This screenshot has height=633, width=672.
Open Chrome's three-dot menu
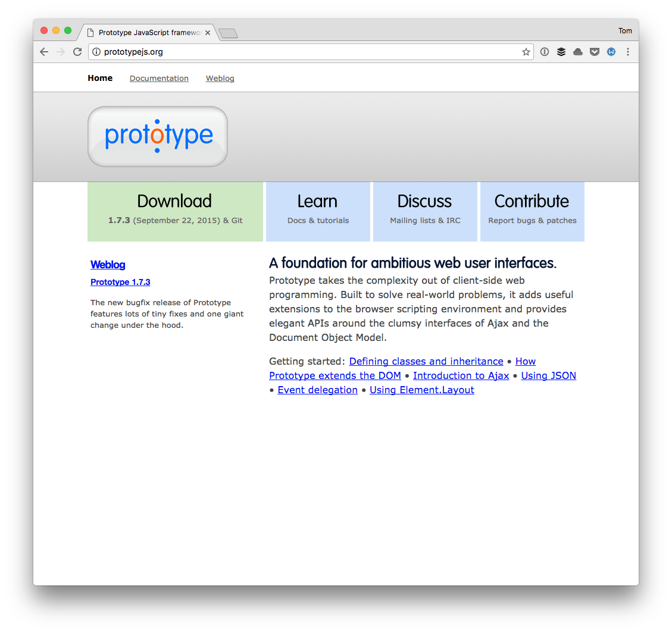tap(627, 52)
